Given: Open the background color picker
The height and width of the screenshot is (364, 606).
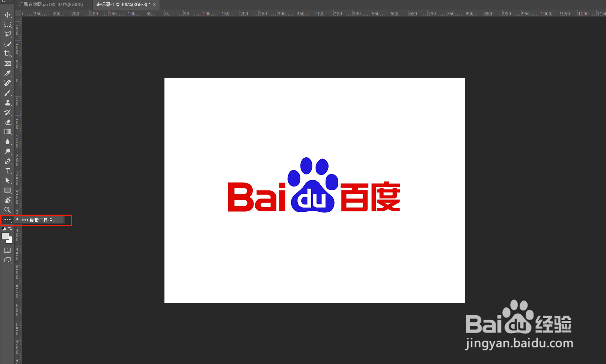Looking at the screenshot, I should (x=11, y=241).
